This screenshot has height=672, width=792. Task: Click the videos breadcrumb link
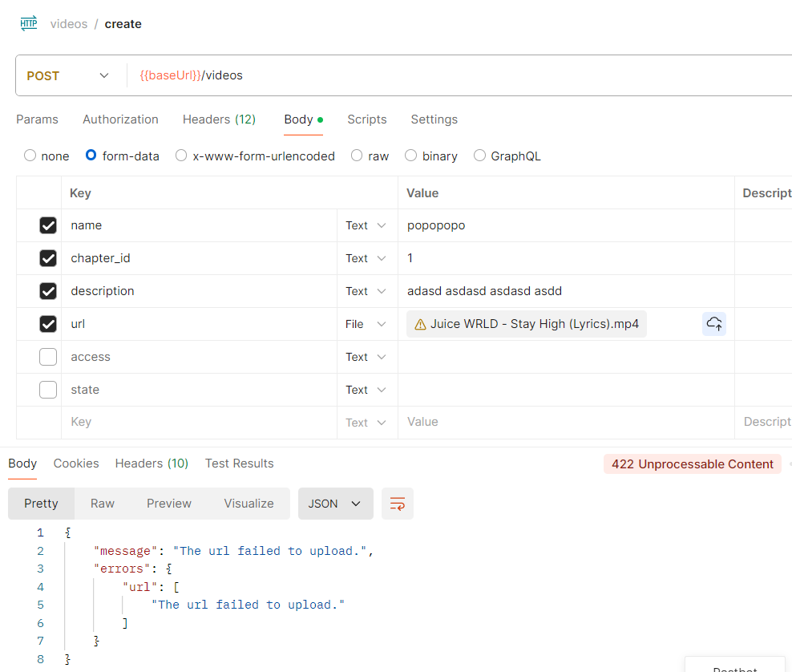point(69,24)
